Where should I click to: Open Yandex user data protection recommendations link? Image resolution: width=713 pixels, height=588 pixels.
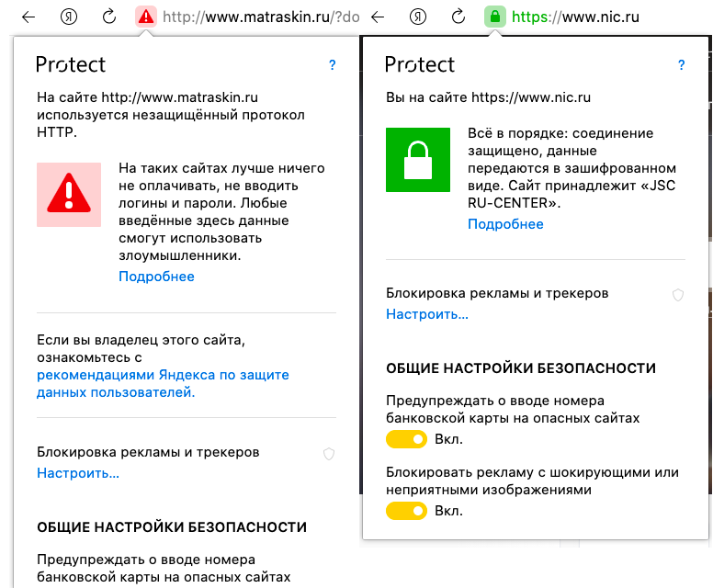(163, 375)
